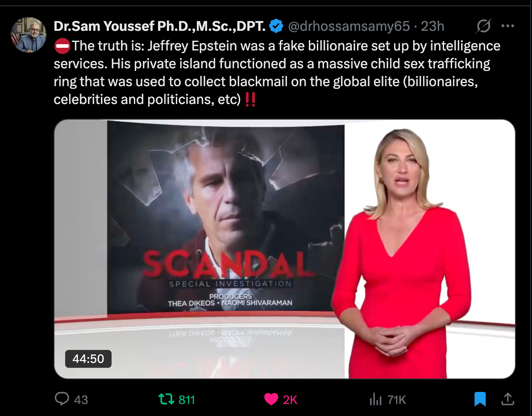Click the 43 replies count

point(81,400)
